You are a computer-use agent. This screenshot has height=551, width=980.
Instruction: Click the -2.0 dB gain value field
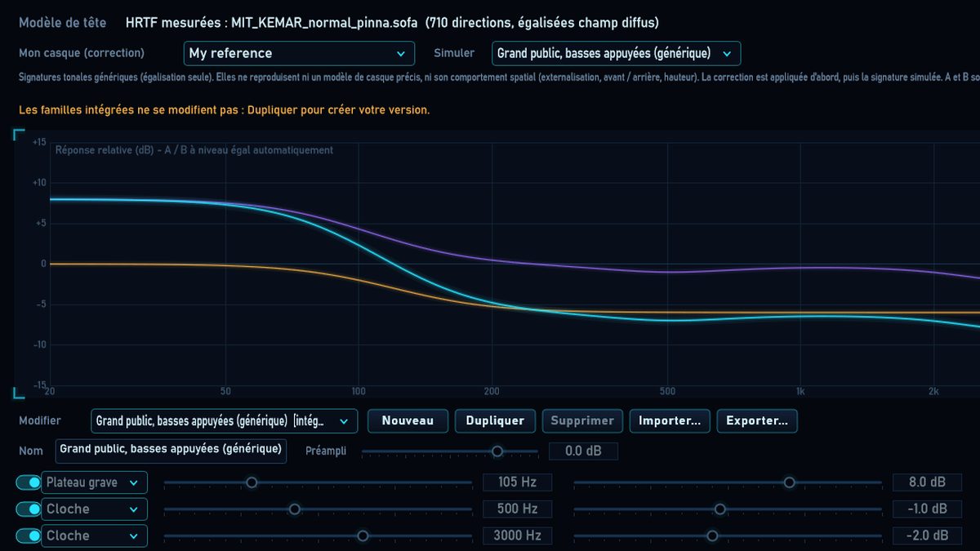click(x=928, y=536)
